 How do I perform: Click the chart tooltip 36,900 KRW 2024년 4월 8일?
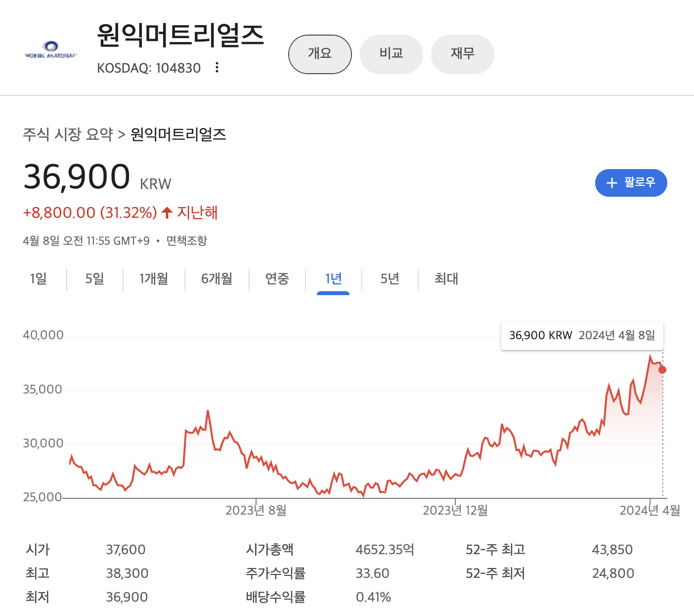[582, 336]
